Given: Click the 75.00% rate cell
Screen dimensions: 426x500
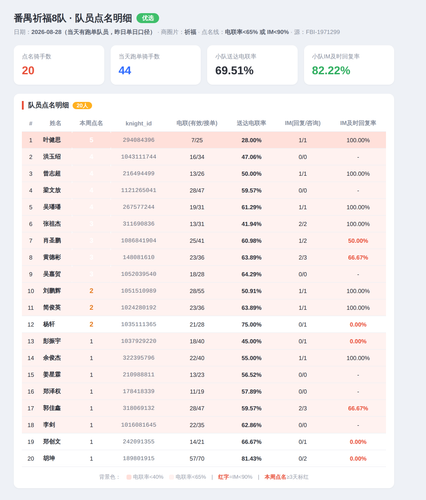Looking at the screenshot, I should point(251,325).
